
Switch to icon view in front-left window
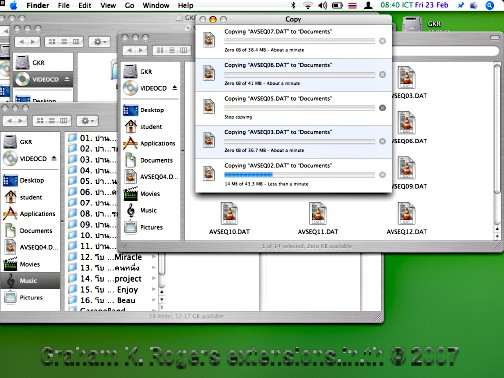coord(40,121)
